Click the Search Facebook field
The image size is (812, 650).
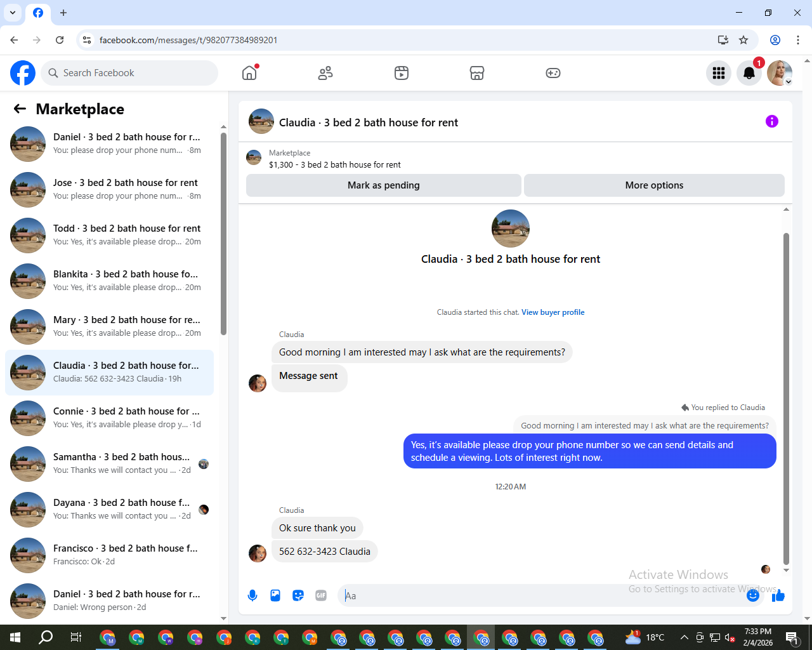129,73
